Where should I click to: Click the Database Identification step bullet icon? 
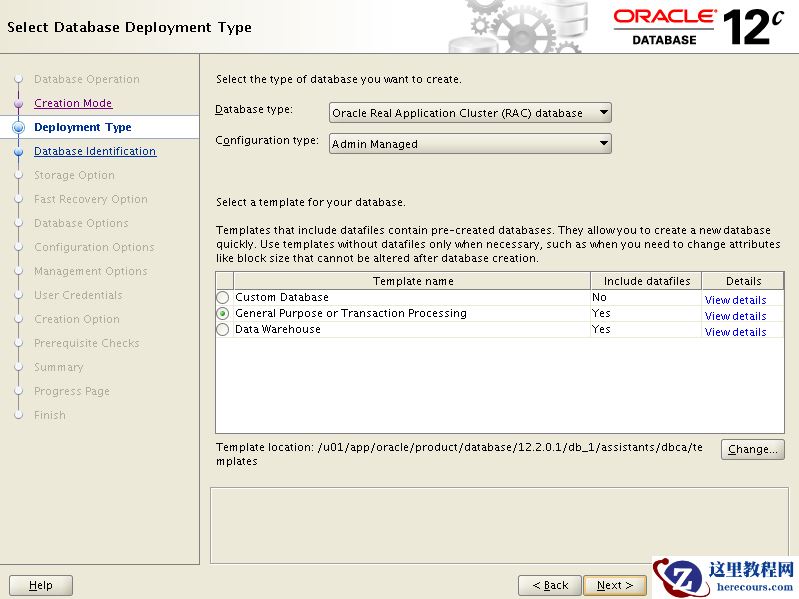(x=18, y=152)
